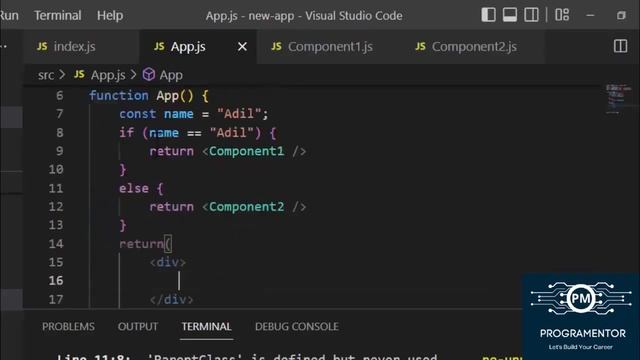The image size is (640, 360).
Task: Toggle the bottom panel layout icon
Action: [510, 15]
